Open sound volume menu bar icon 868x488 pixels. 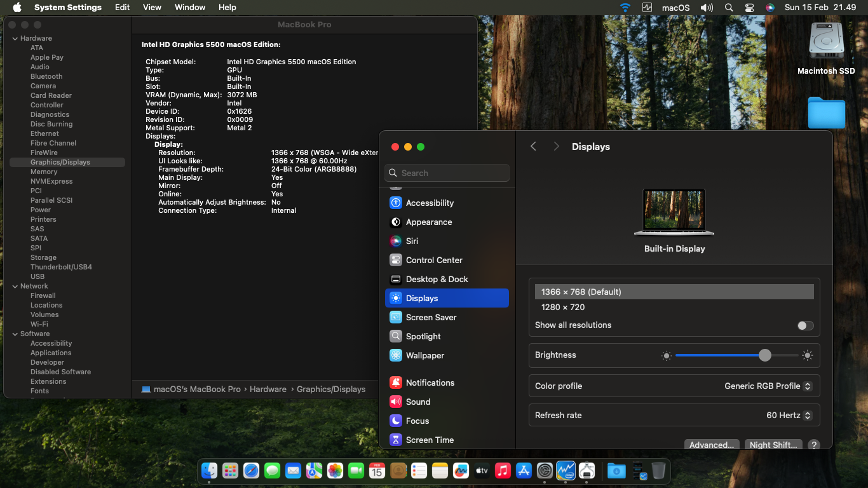pos(707,8)
